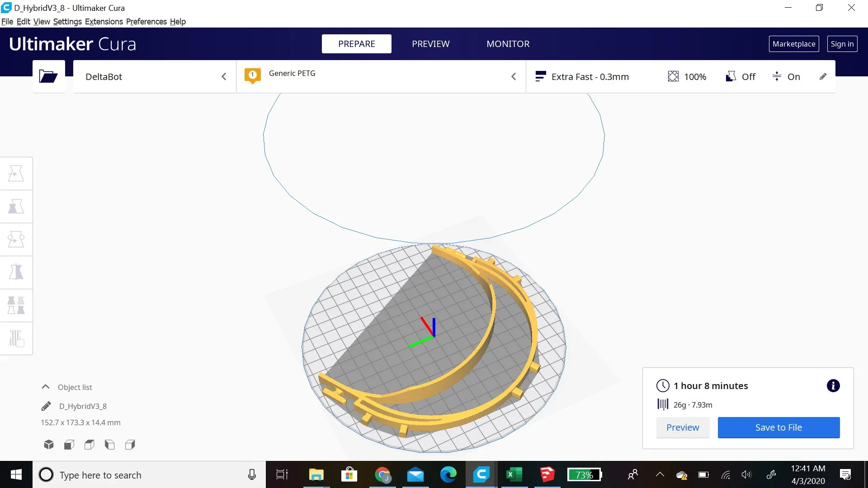This screenshot has width=868, height=488.
Task: Switch to right side view icon
Action: (130, 445)
